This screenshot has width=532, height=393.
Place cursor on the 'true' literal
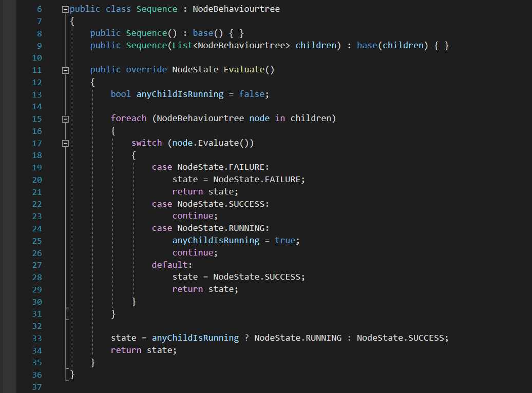click(x=285, y=240)
